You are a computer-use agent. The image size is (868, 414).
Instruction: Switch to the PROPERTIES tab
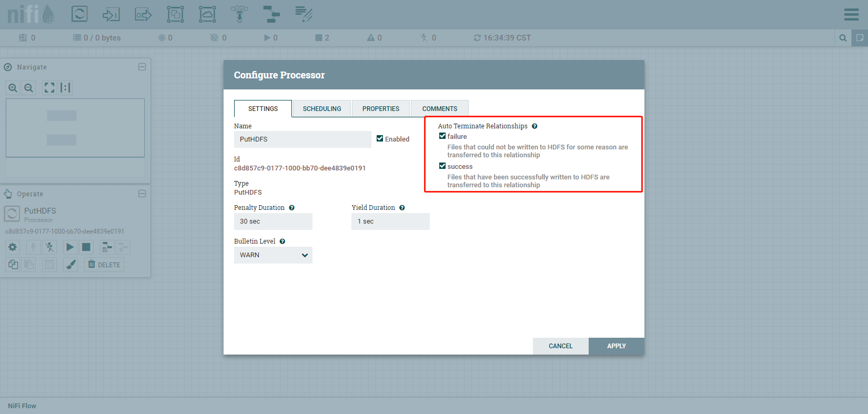(x=381, y=108)
